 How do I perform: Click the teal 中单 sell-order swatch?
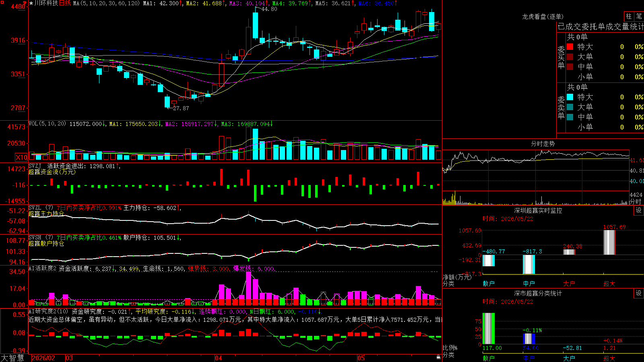570,117
